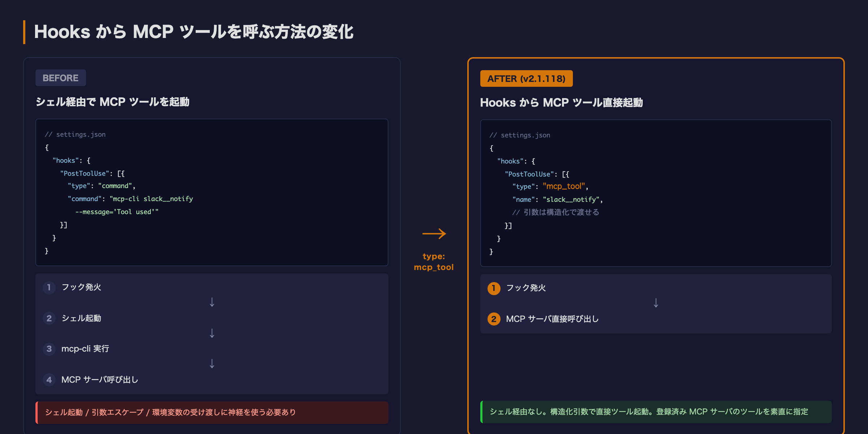Click the "type": "command" line

click(101, 186)
